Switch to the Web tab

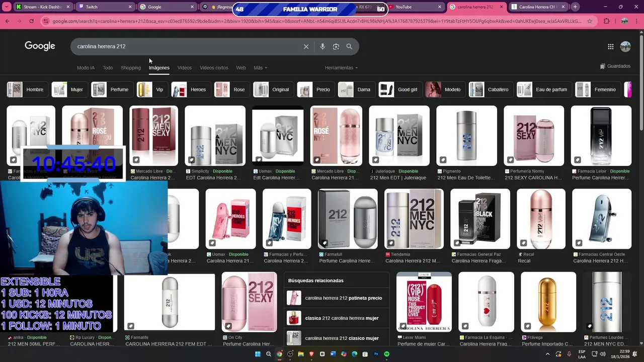pos(241,68)
